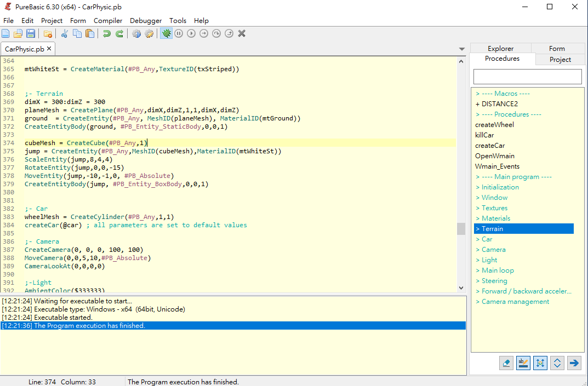Toggle the vertical arrows button in Procedures panel
Viewport: 588px width, 386px height.
(x=540, y=362)
